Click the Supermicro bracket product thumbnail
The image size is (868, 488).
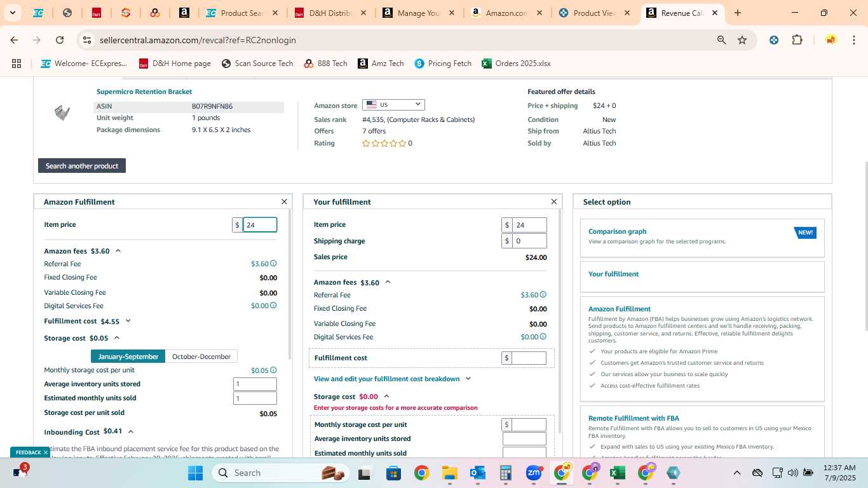point(62,113)
